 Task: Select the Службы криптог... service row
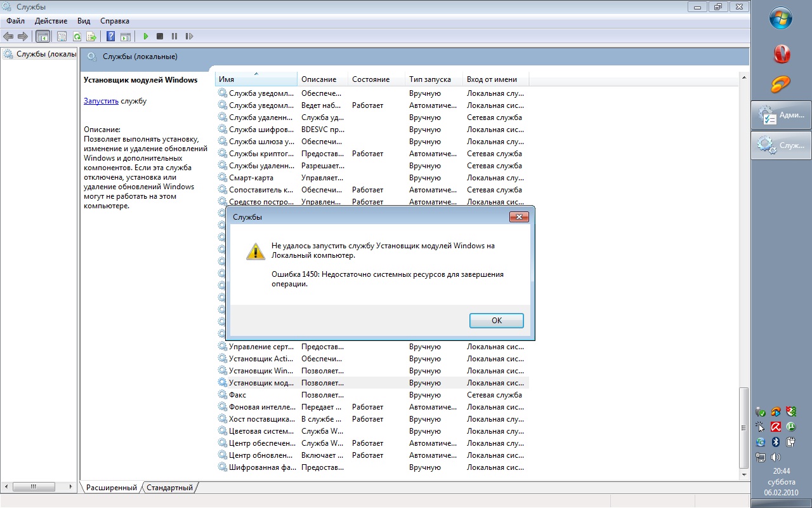coord(372,154)
